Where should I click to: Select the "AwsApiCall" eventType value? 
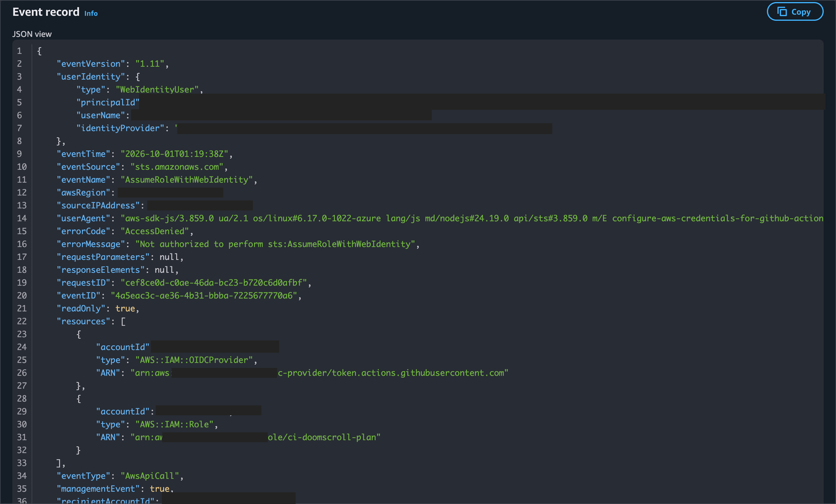150,476
